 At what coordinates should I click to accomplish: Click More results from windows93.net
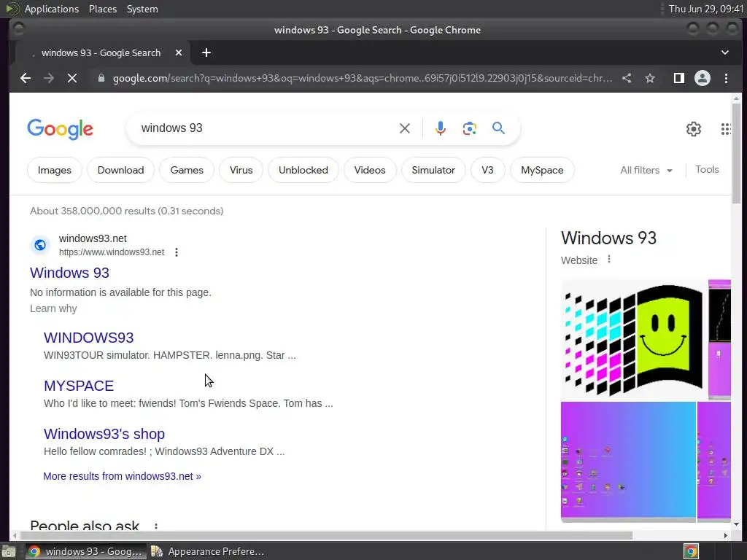(x=122, y=476)
